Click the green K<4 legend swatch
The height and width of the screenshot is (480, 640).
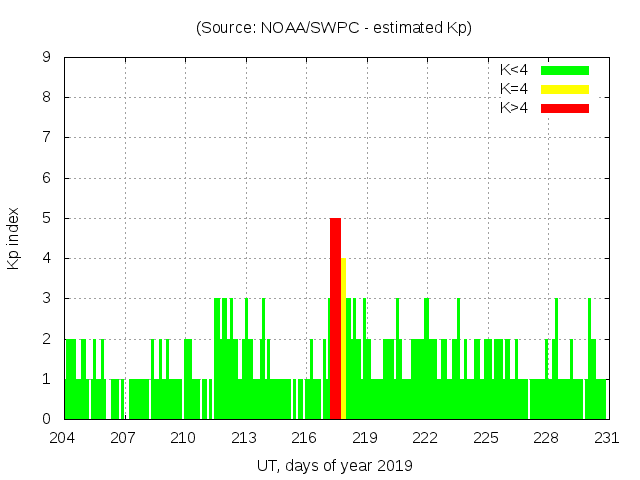coord(565,70)
